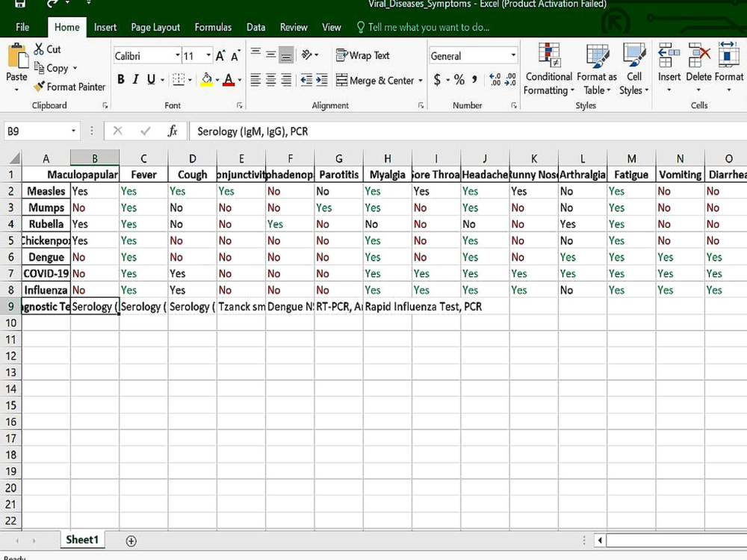Screen dimensions: 747x560
Task: Switch to the Review tab
Action: pyautogui.click(x=294, y=27)
